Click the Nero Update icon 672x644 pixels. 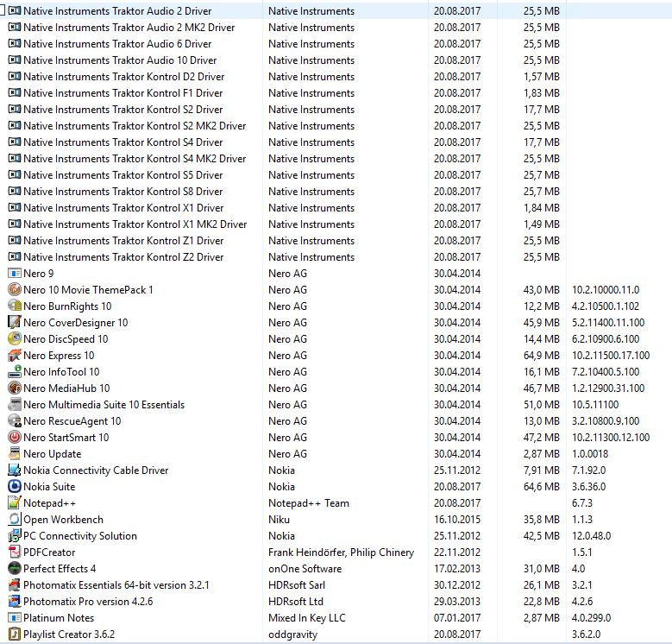pyautogui.click(x=15, y=453)
